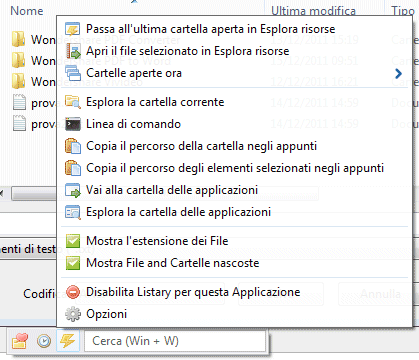Click the stacked windows icon for Cartelle aperte ora
This screenshot has width=419, height=360.
[73, 73]
